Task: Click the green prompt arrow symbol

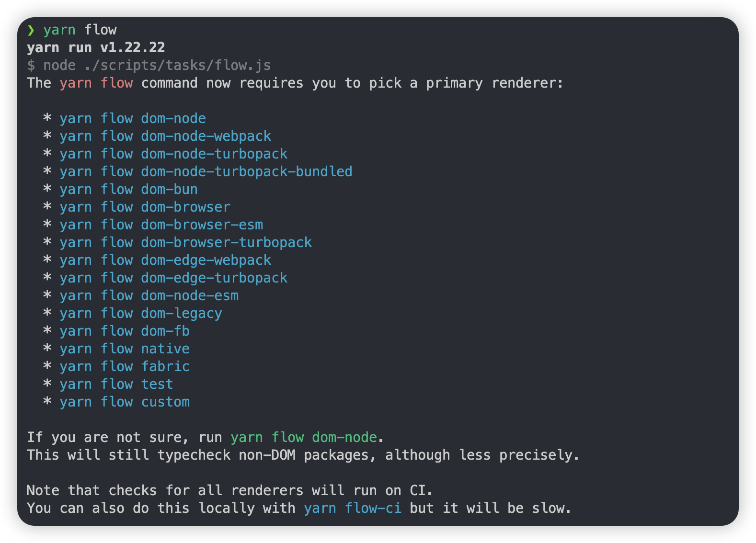Action: coord(31,30)
